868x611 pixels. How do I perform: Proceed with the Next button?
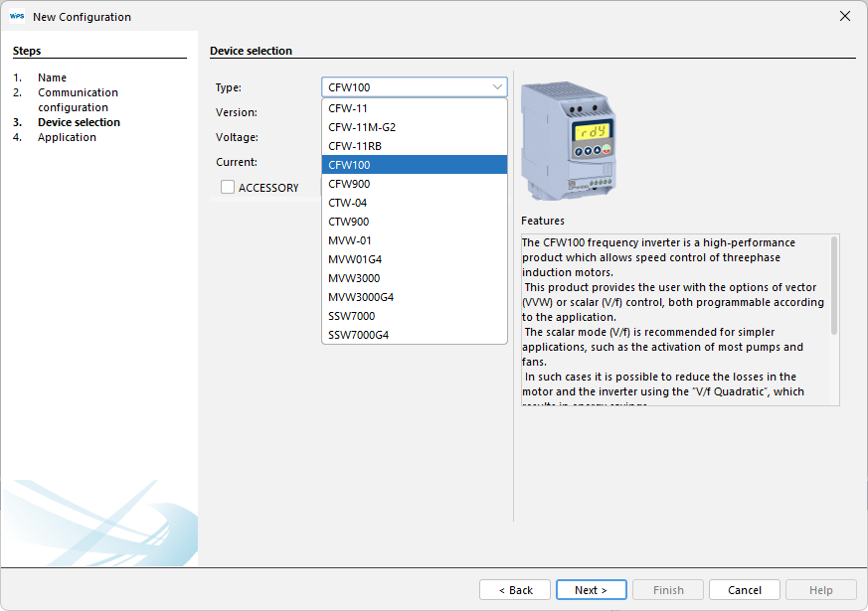click(x=592, y=590)
